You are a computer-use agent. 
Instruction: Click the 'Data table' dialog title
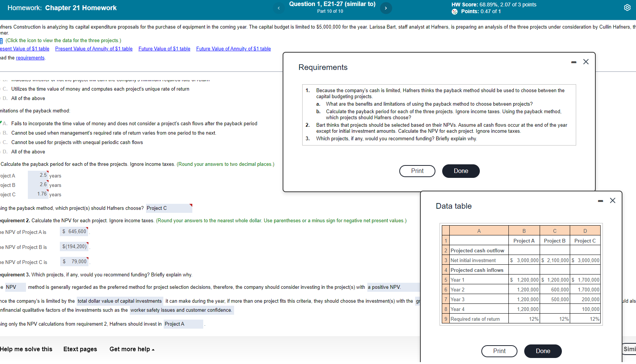click(453, 206)
